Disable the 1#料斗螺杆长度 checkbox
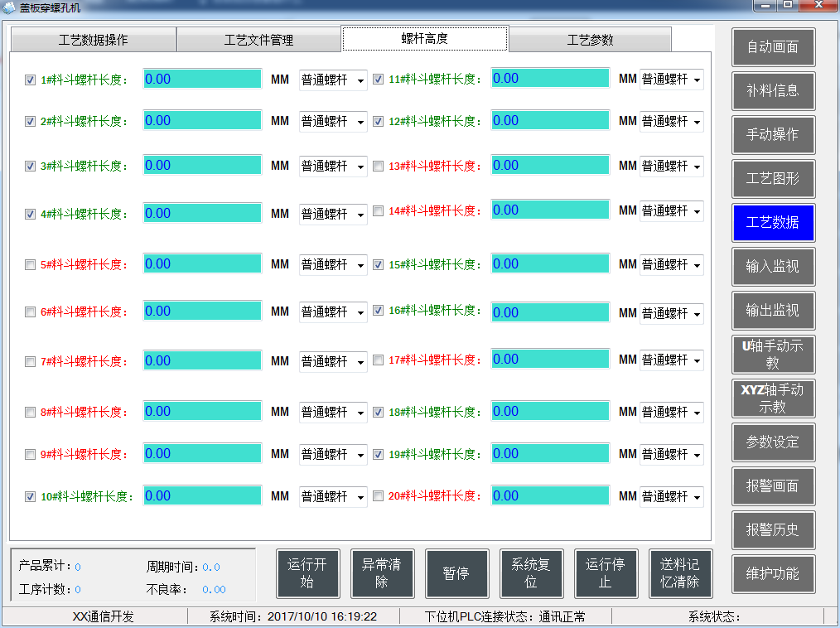 tap(29, 79)
